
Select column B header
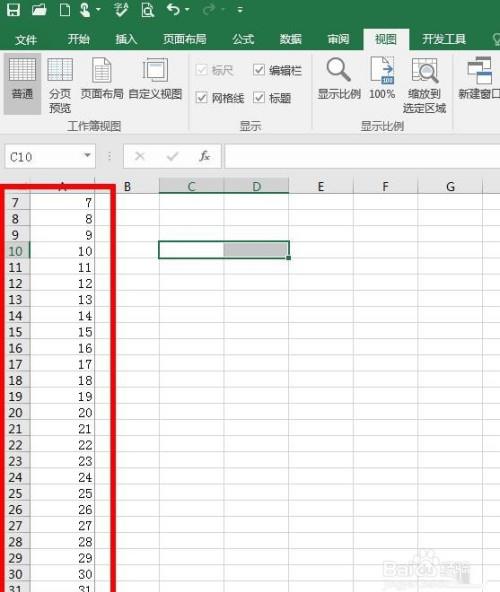click(127, 186)
